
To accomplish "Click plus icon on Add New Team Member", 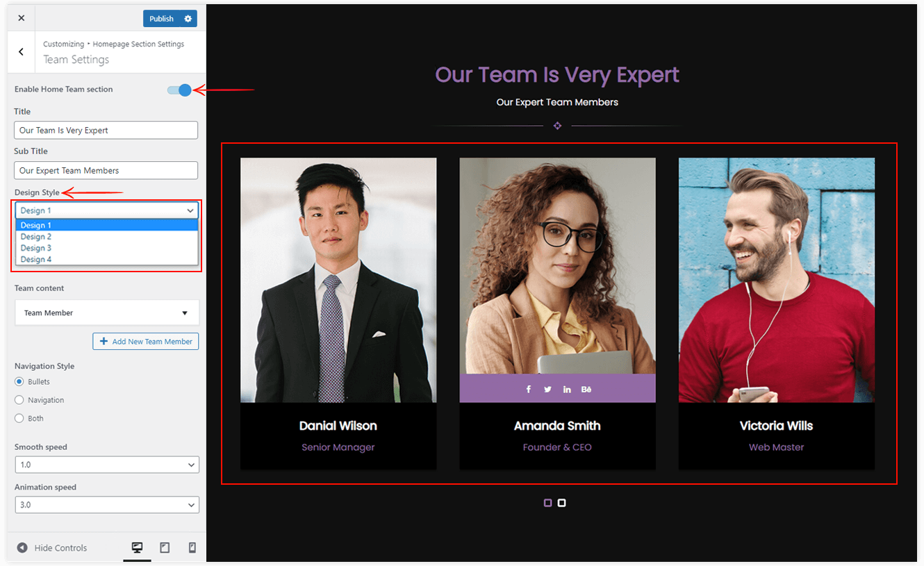I will 104,341.
